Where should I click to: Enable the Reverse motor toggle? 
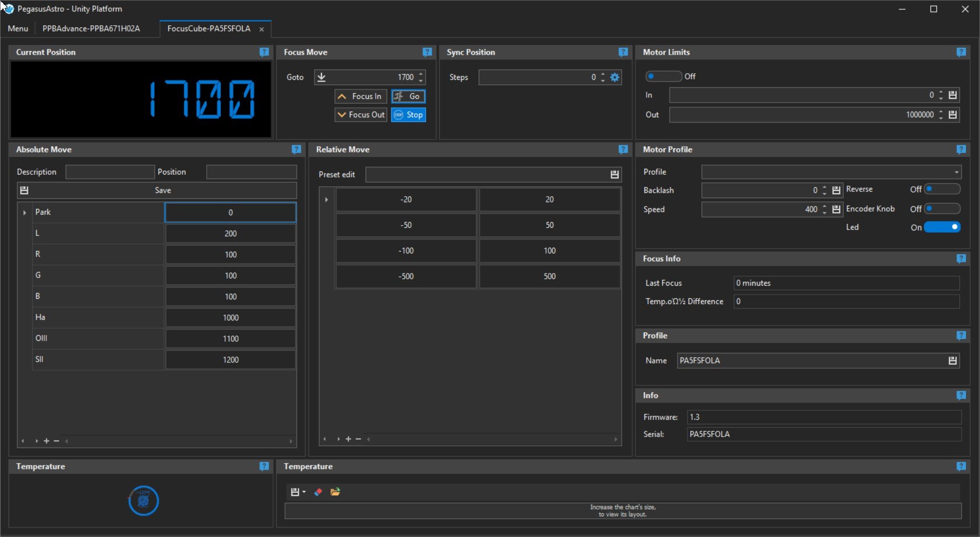(943, 189)
